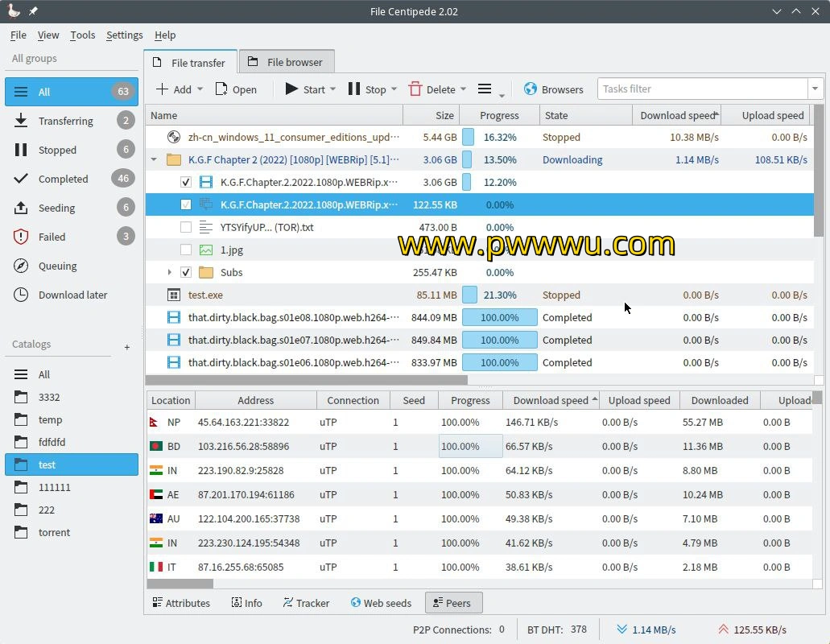This screenshot has width=830, height=644.
Task: Select the Queuing compass icon in sidebar
Action: click(21, 266)
